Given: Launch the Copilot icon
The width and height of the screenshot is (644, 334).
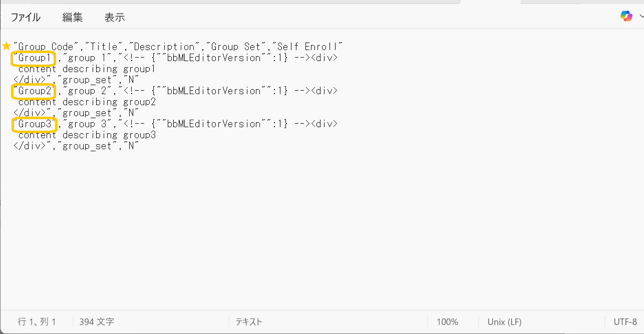Looking at the screenshot, I should point(626,16).
